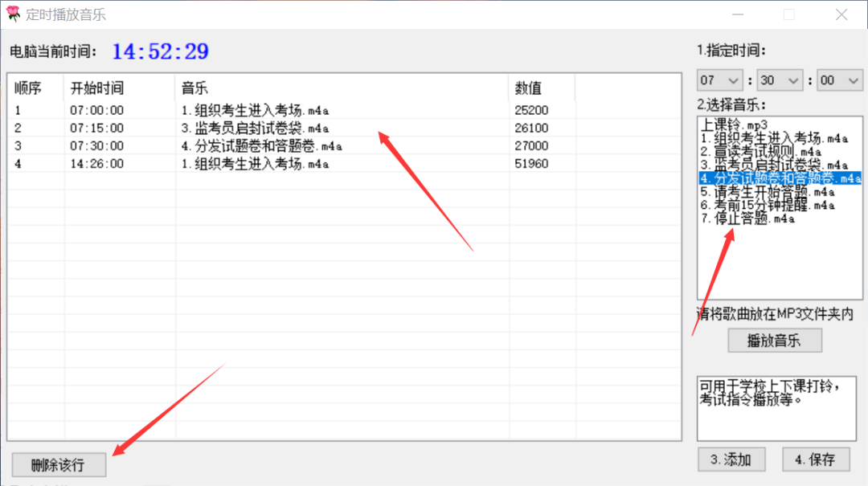
Task: Click order number 4 in schedule table
Action: (x=18, y=164)
